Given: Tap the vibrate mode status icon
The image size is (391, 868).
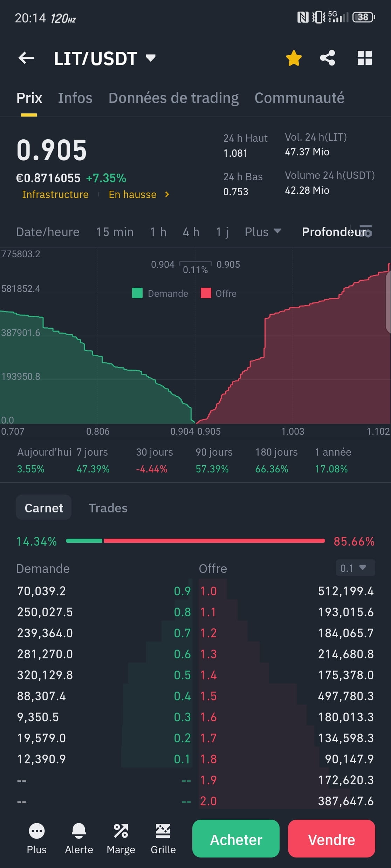Looking at the screenshot, I should tap(318, 17).
